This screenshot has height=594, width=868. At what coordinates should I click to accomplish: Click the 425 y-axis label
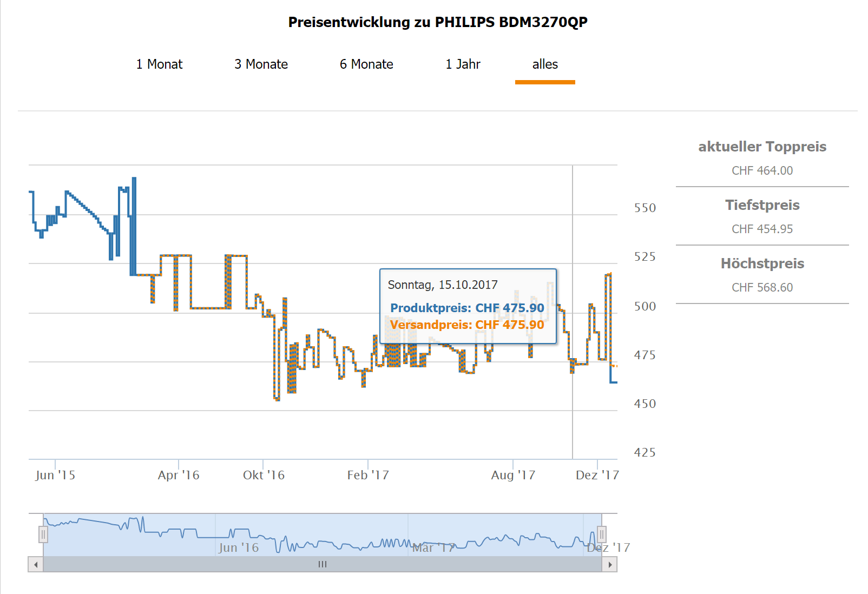click(645, 453)
